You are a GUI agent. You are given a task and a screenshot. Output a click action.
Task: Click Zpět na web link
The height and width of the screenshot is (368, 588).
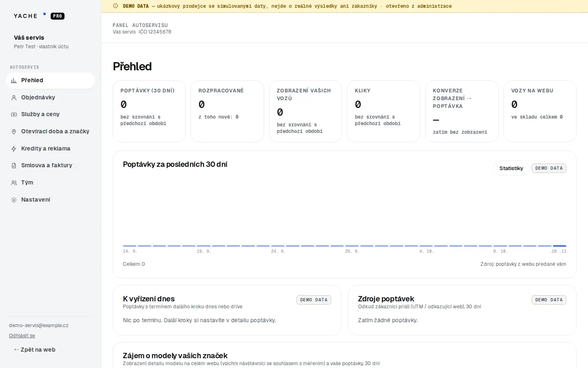click(35, 350)
